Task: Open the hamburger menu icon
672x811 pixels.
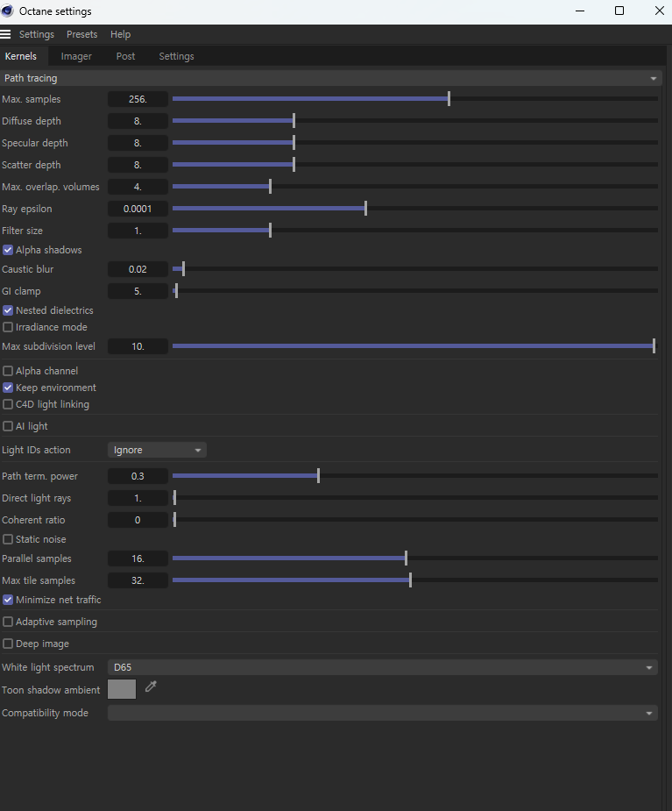Action: tap(5, 34)
